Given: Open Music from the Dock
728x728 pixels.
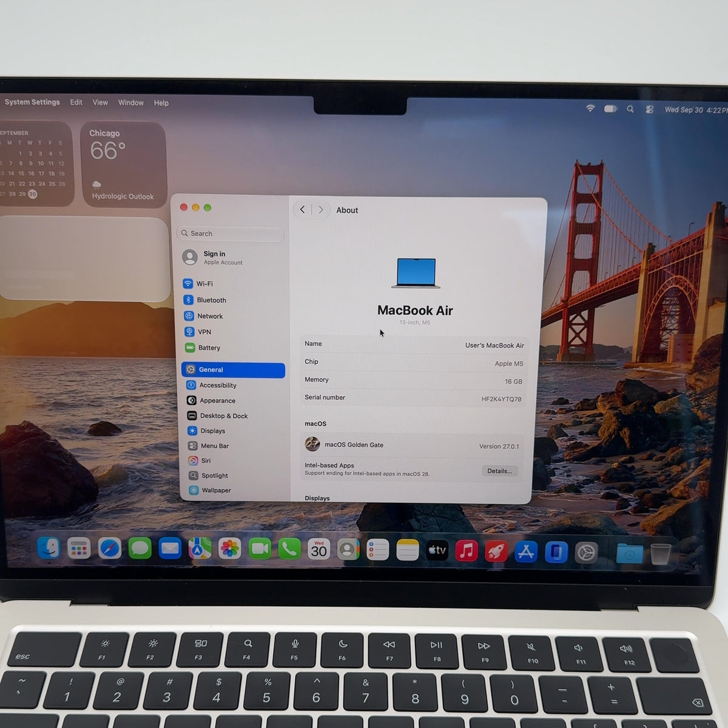Looking at the screenshot, I should click(466, 551).
